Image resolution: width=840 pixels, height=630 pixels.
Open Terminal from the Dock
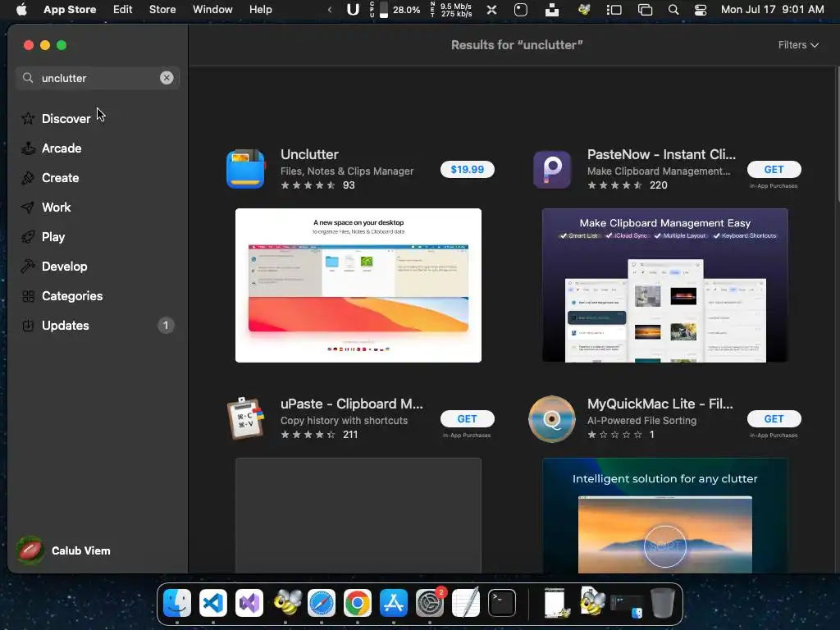[x=502, y=603]
